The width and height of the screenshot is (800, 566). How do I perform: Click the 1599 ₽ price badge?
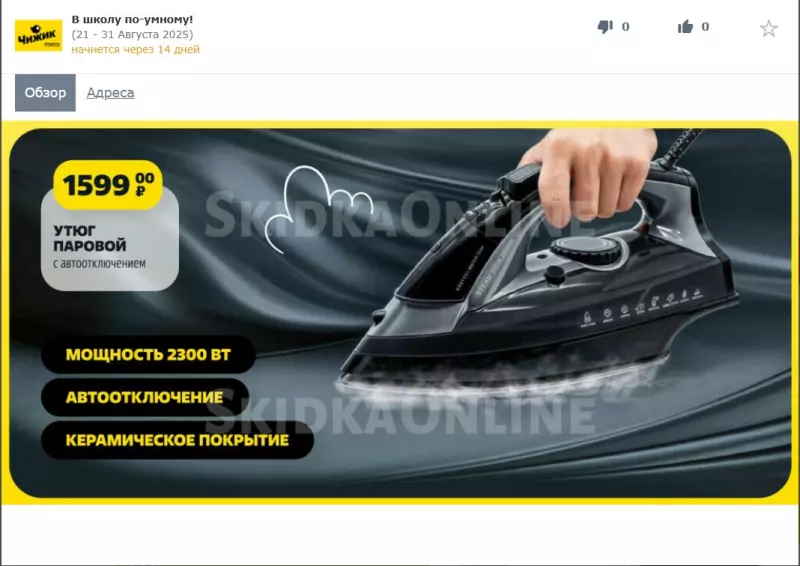[108, 185]
